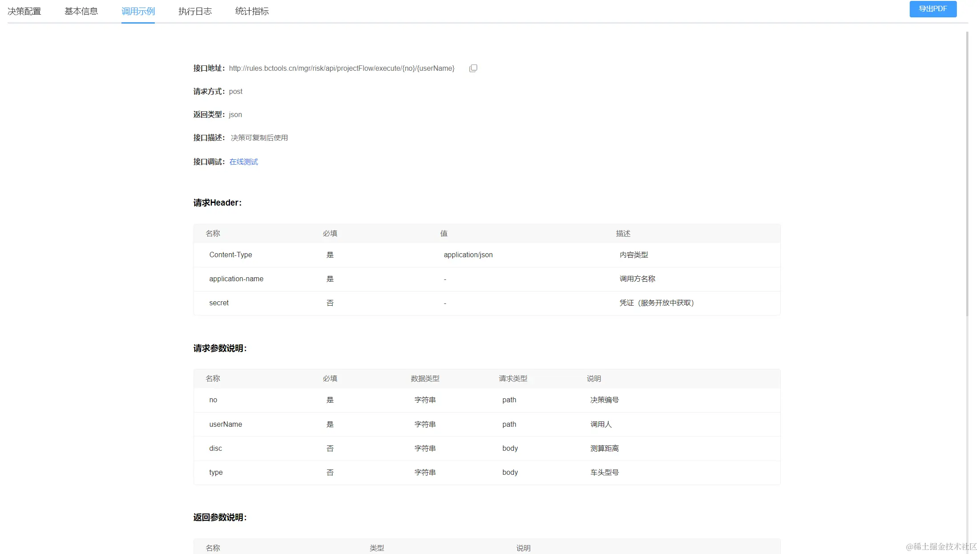Click the disc parameter row
The height and width of the screenshot is (554, 980).
pyautogui.click(x=215, y=448)
